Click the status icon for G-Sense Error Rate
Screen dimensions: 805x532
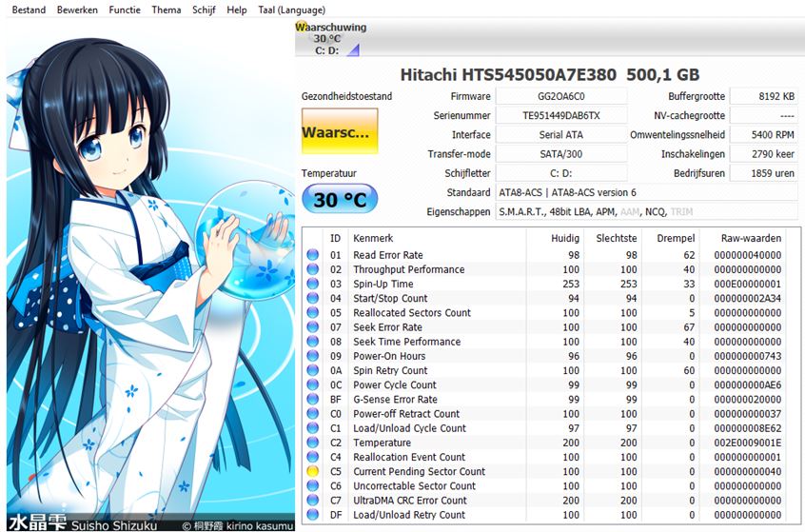(x=313, y=399)
